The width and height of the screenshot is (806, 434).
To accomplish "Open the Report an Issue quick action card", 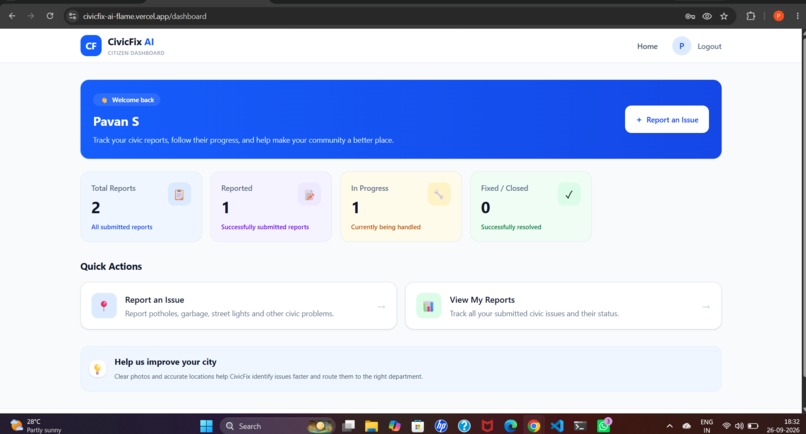I will pos(239,306).
